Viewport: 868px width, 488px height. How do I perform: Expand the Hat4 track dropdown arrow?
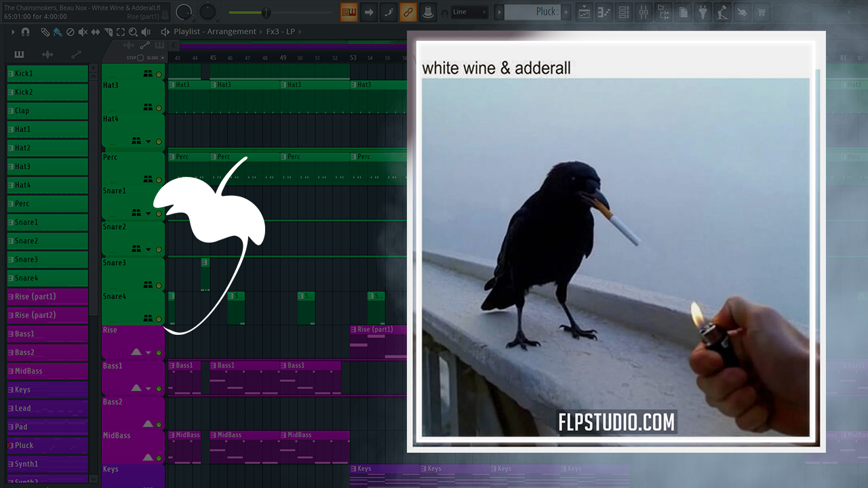(x=149, y=142)
